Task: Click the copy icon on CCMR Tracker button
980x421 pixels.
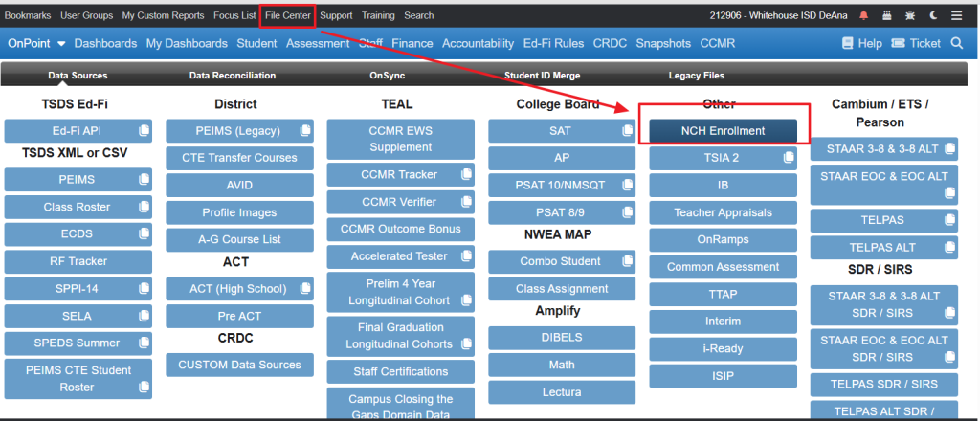Action: [x=466, y=174]
